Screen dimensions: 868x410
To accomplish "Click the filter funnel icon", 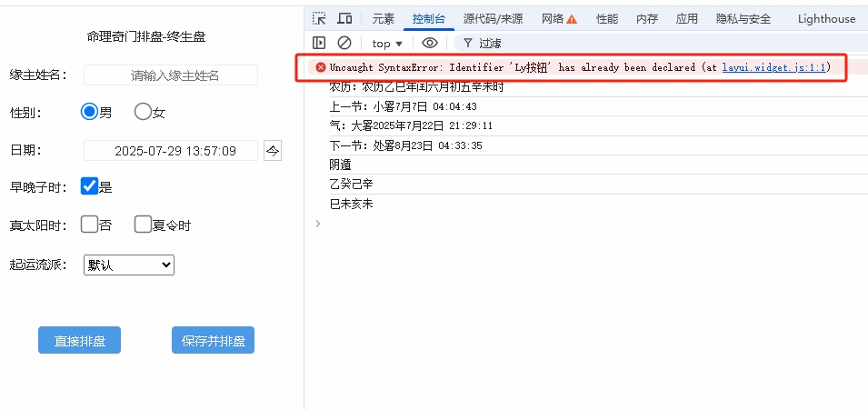I will [x=468, y=43].
